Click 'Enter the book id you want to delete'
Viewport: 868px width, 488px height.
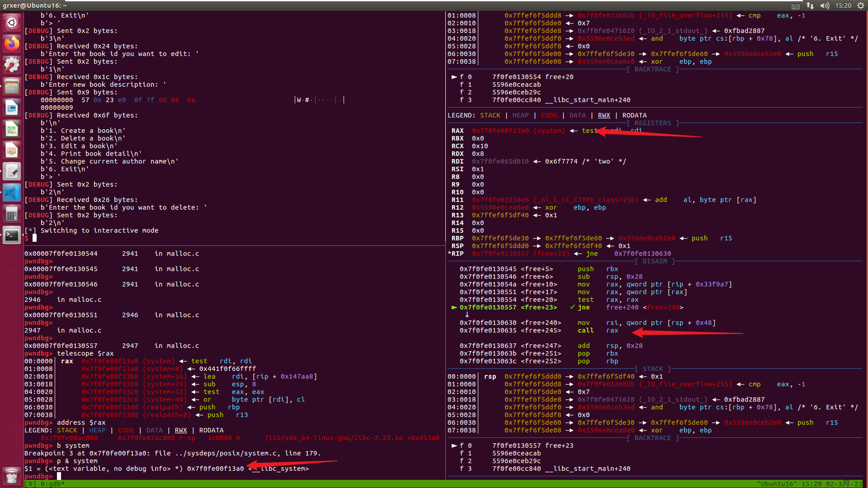point(124,207)
